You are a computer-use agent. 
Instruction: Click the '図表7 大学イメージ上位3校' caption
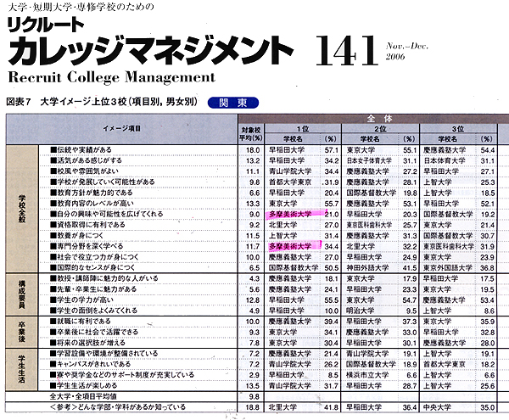[101, 102]
